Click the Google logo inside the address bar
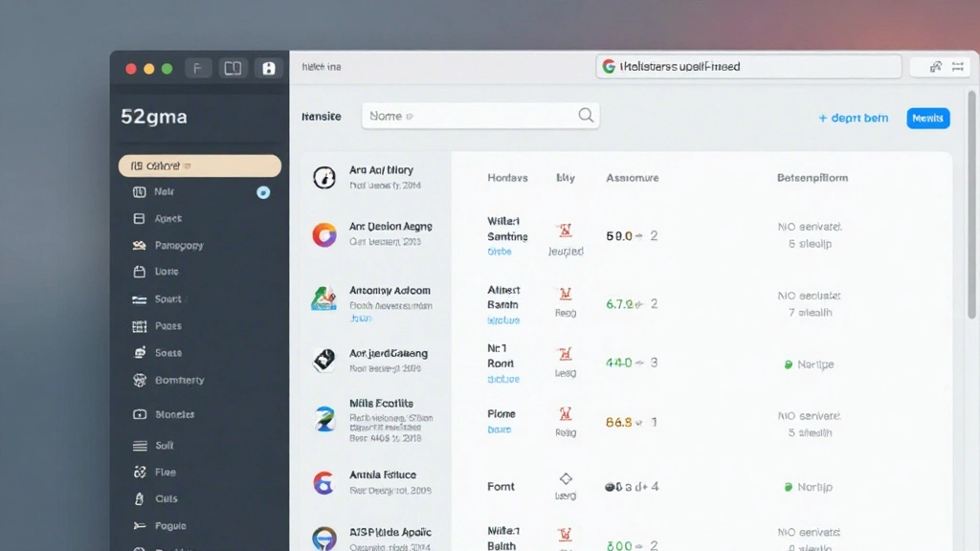The image size is (980, 551). (608, 66)
